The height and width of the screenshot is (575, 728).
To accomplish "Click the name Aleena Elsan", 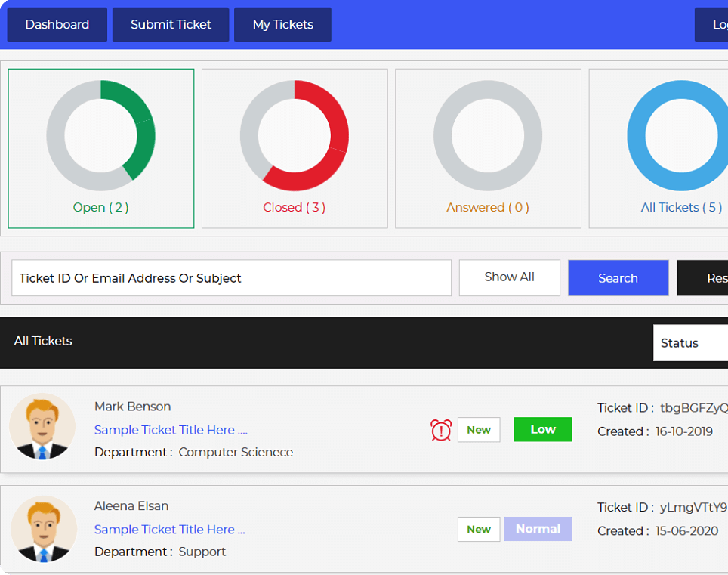I will tap(131, 505).
